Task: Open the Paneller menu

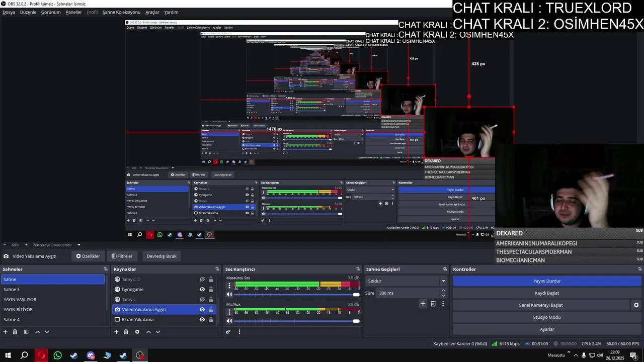Action: 73,12
